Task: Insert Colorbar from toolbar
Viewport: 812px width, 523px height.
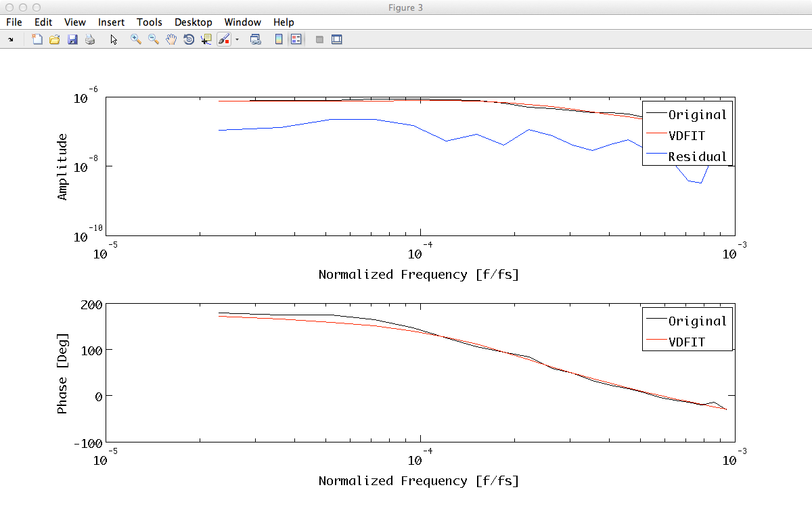Action: point(279,40)
